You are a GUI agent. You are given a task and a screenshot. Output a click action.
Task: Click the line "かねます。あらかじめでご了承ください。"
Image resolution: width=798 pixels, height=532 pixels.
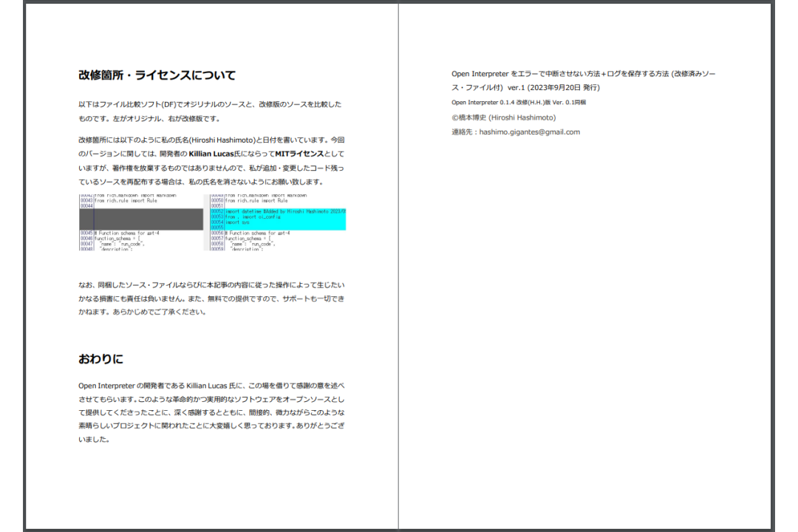point(142,312)
